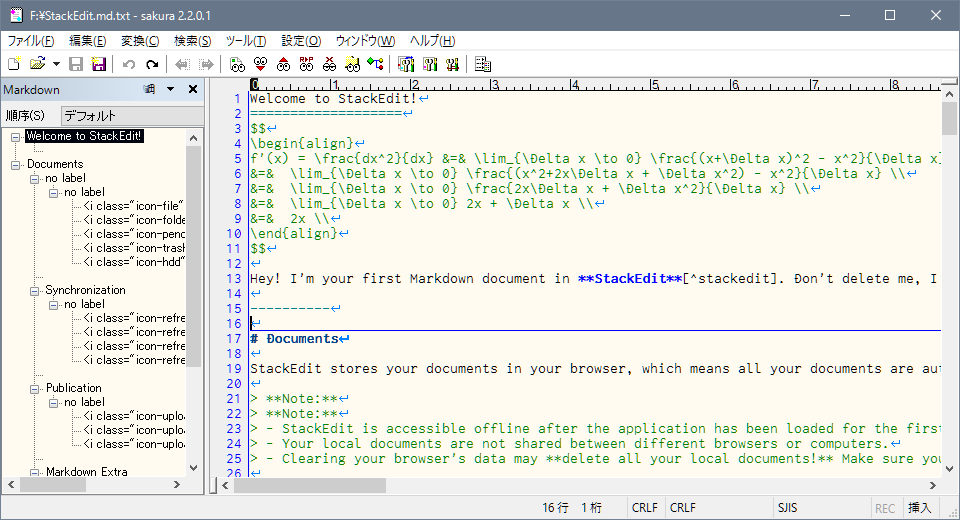Viewport: 960px width, 520px height.
Task: Open the ウィンドウ(W) menu
Action: [365, 41]
